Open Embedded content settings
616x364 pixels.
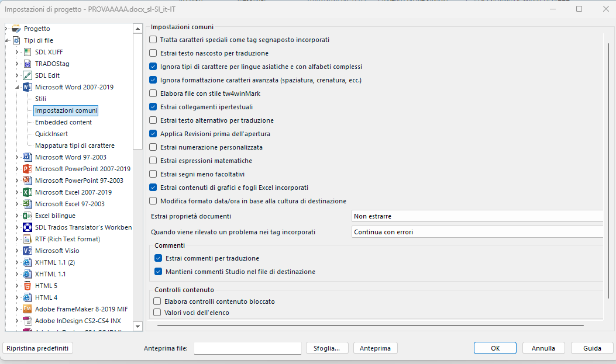coord(63,122)
